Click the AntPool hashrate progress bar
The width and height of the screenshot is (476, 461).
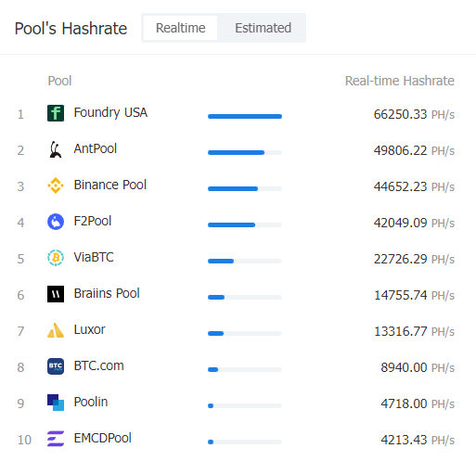pyautogui.click(x=245, y=152)
